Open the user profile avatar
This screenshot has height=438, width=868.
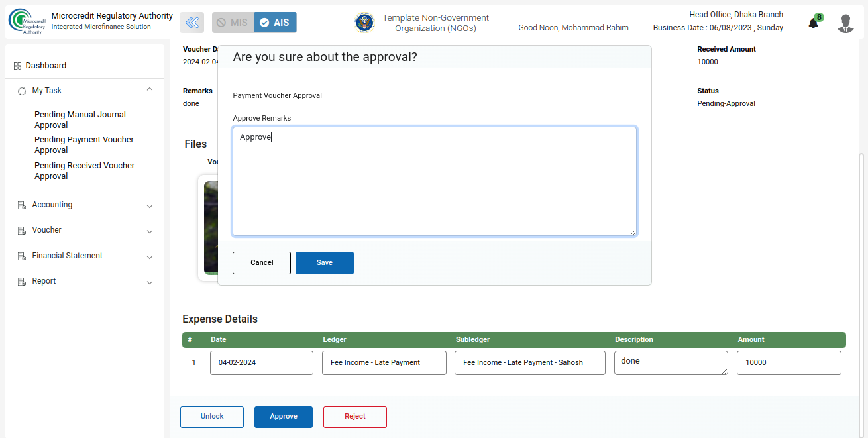845,23
